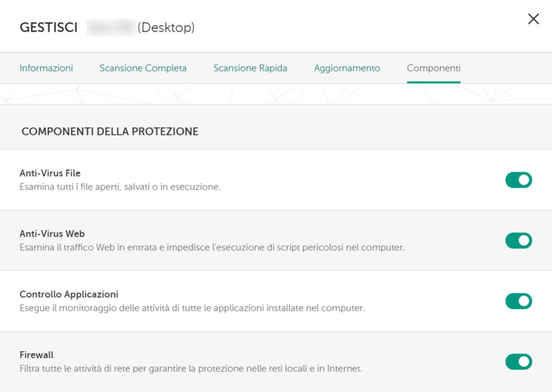The image size is (552, 392).
Task: Select the Anti-Virus Web component label
Action: point(52,234)
